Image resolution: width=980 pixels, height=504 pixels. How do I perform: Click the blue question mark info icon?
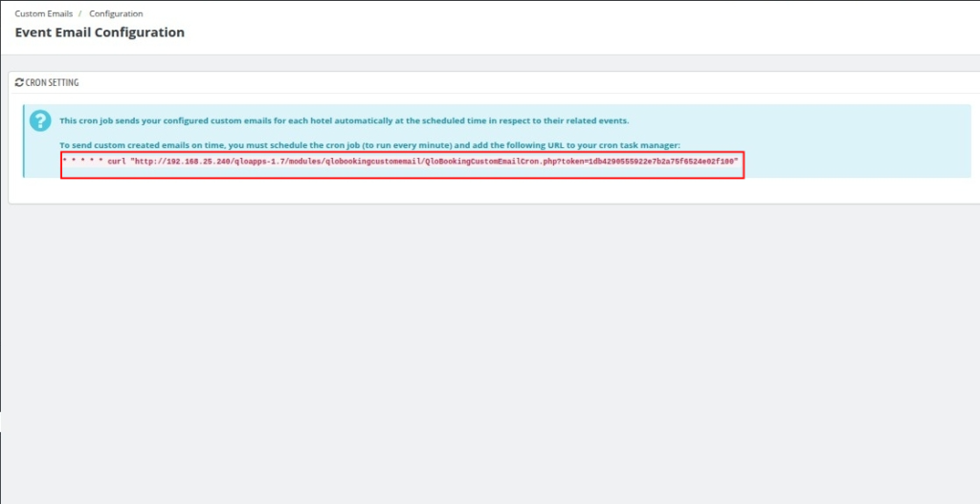40,121
